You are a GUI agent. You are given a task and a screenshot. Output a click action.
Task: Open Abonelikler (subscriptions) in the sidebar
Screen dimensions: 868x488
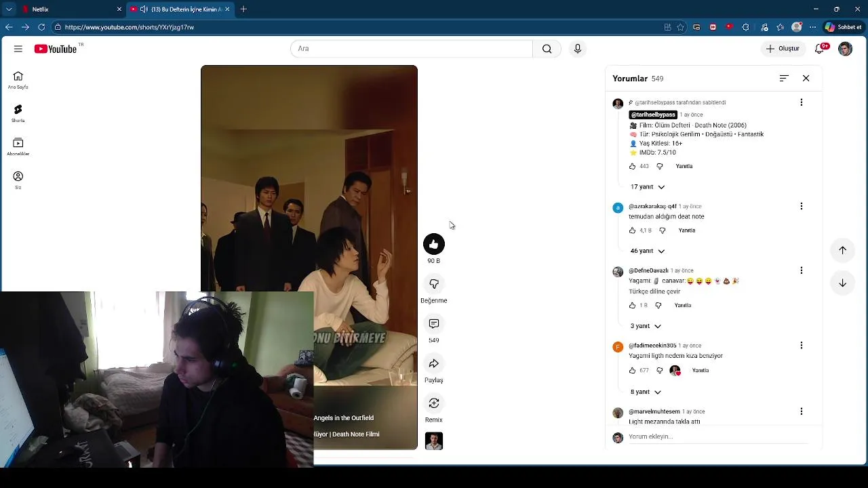coord(18,146)
